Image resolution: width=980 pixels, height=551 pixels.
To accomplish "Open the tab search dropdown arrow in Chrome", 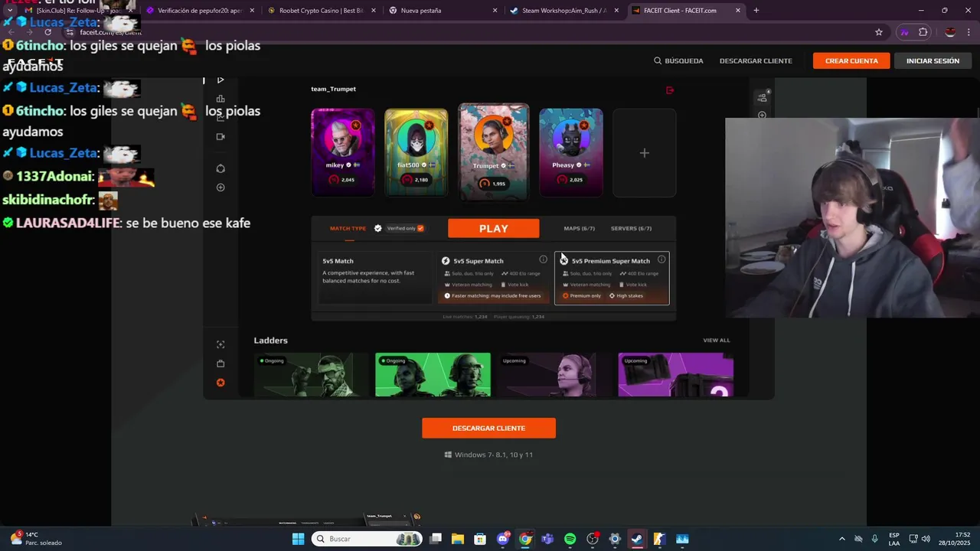I will point(9,11).
